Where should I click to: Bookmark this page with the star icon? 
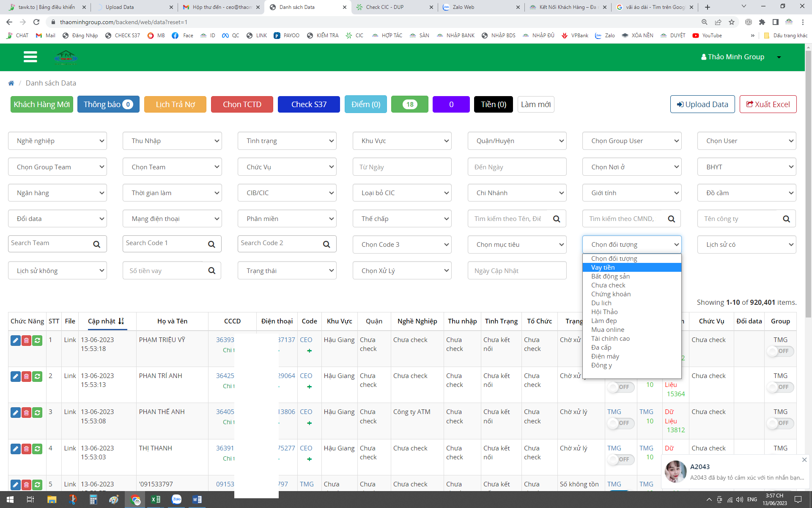pyautogui.click(x=732, y=22)
